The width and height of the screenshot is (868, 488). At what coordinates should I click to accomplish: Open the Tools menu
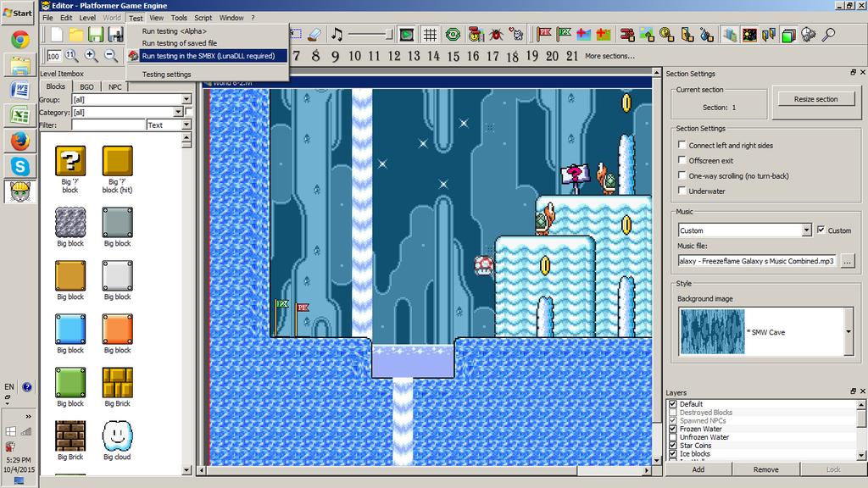pos(179,18)
